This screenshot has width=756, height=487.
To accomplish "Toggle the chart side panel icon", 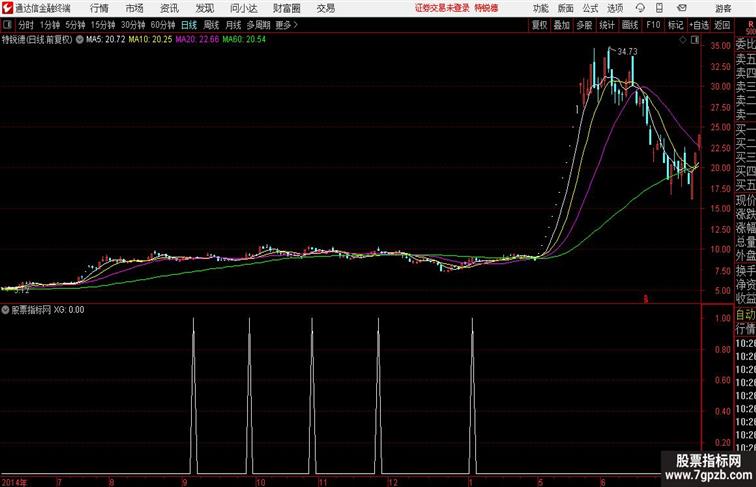I will (x=695, y=40).
